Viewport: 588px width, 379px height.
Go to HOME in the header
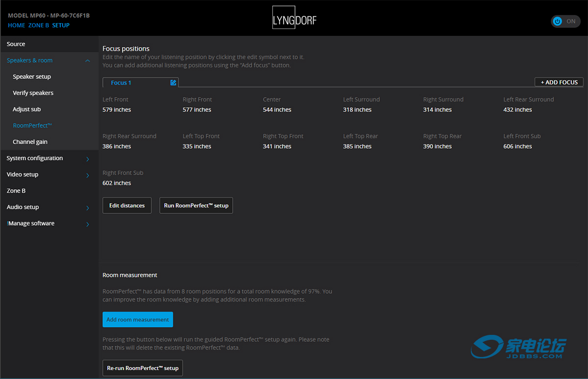click(17, 25)
